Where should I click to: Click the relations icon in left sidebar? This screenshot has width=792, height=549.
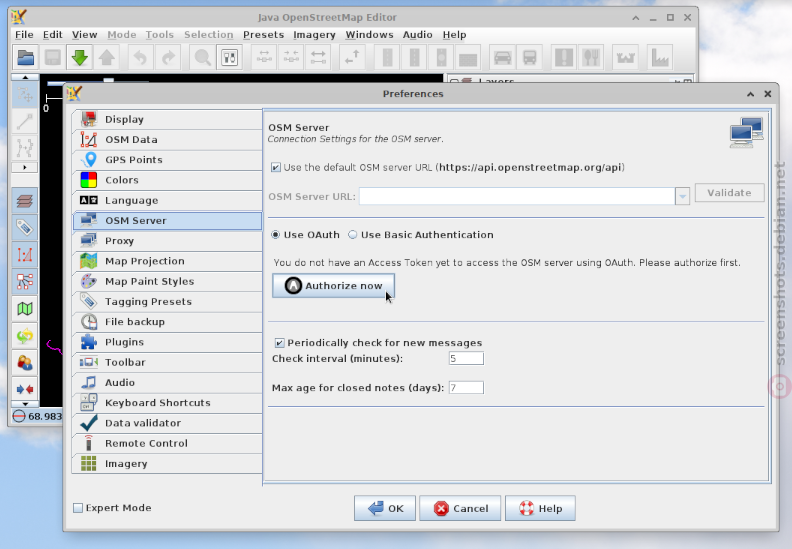click(x=25, y=282)
